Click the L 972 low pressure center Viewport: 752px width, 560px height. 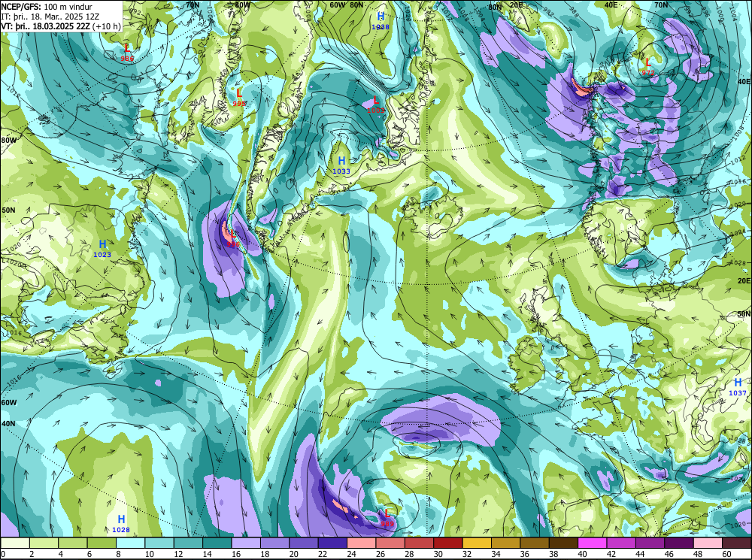point(648,66)
